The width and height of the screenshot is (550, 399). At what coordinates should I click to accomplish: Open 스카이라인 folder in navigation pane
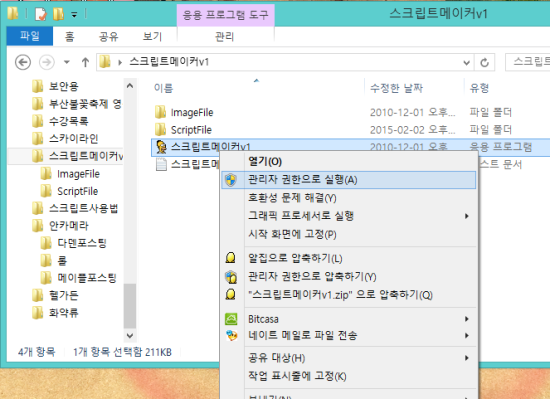(73, 139)
